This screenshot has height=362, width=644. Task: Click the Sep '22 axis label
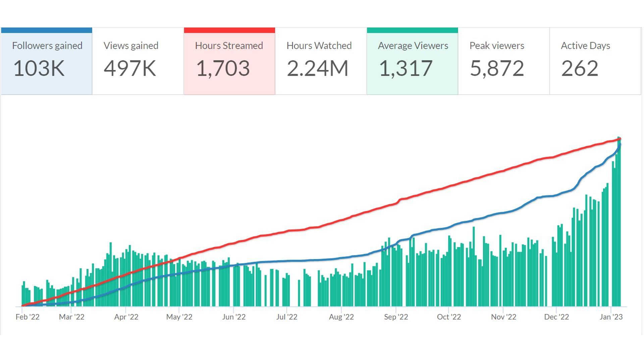point(396,317)
